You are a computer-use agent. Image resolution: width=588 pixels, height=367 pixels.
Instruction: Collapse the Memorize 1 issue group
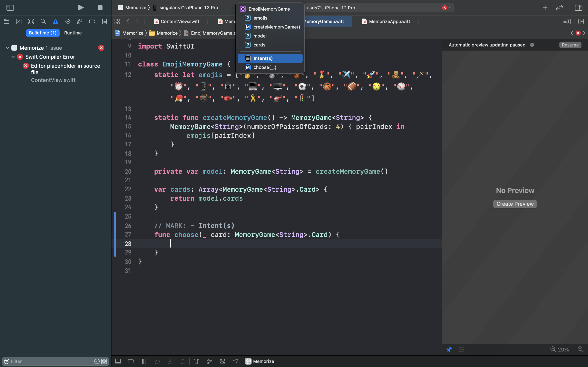click(x=7, y=48)
